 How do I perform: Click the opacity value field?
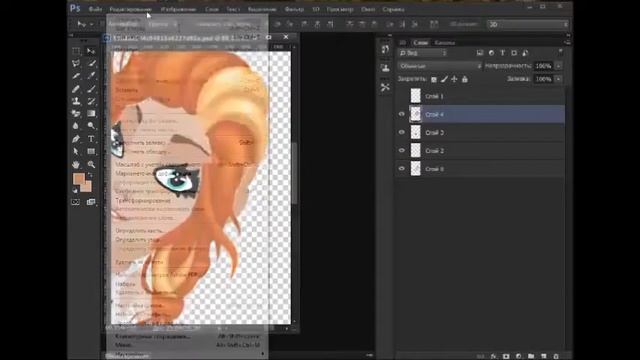pyautogui.click(x=544, y=66)
